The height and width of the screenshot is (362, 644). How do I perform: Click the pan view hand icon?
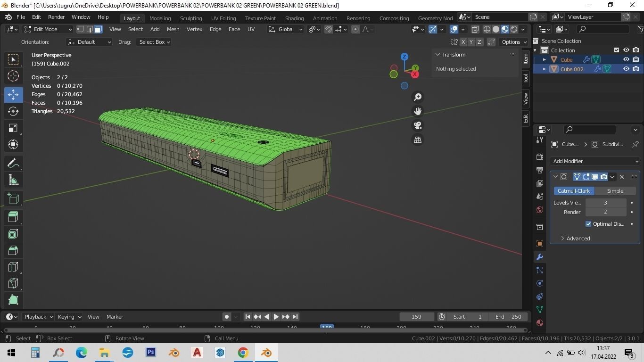(418, 111)
